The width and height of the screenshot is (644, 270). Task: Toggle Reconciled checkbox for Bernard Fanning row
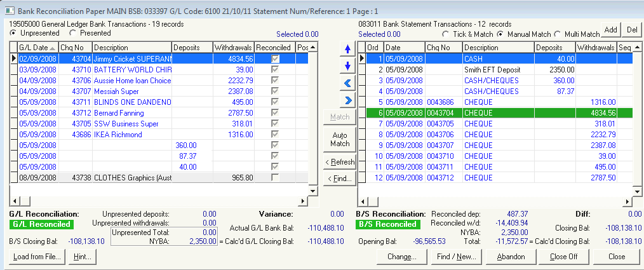pos(275,113)
